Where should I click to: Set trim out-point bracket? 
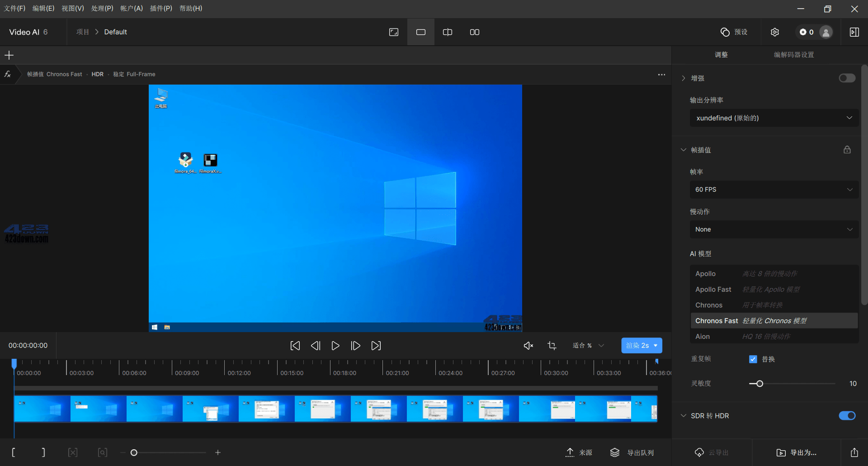[43, 452]
